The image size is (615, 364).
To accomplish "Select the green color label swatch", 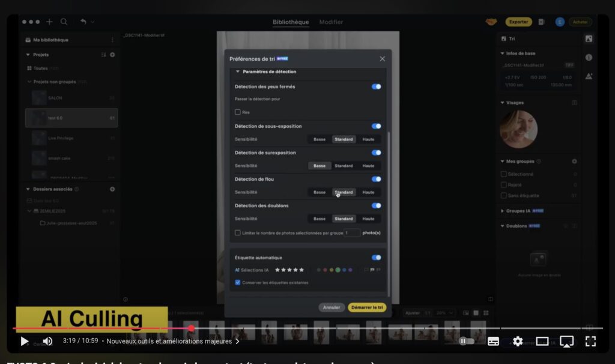I will click(x=338, y=270).
